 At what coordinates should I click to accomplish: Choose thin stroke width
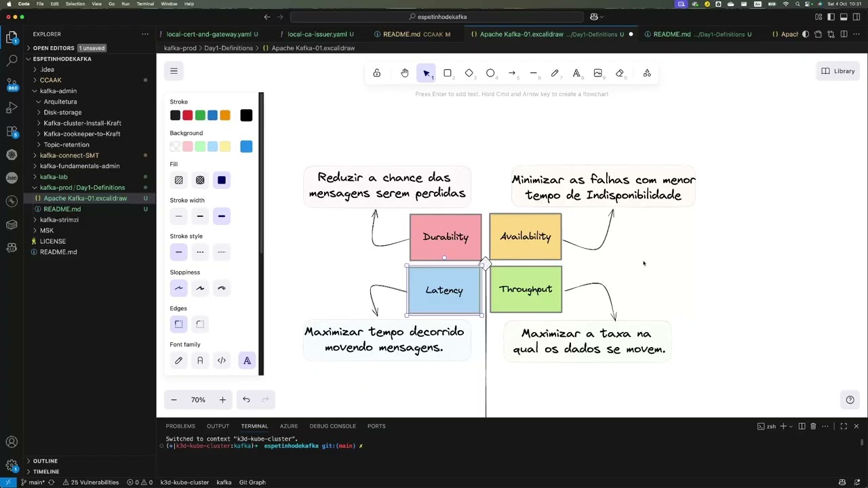click(x=178, y=216)
